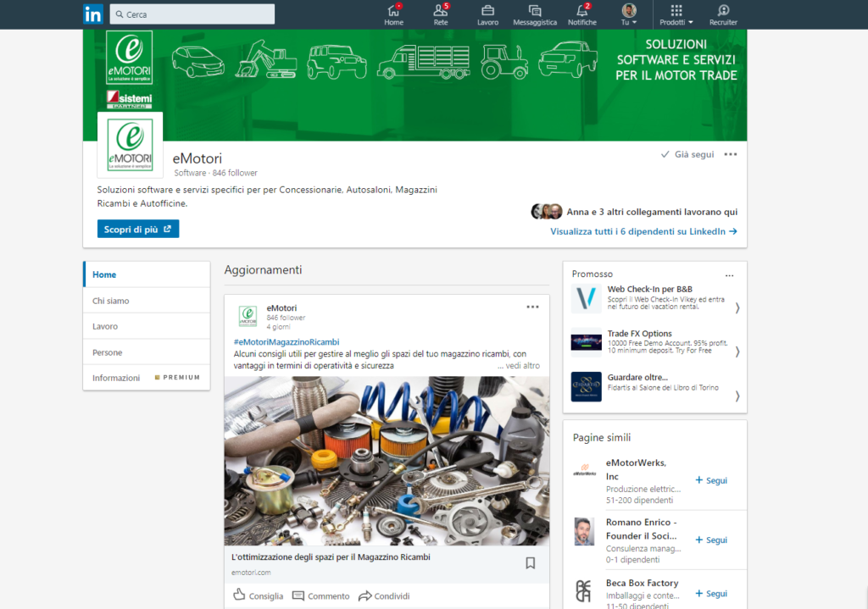Focus the Cerca search field

pos(192,14)
